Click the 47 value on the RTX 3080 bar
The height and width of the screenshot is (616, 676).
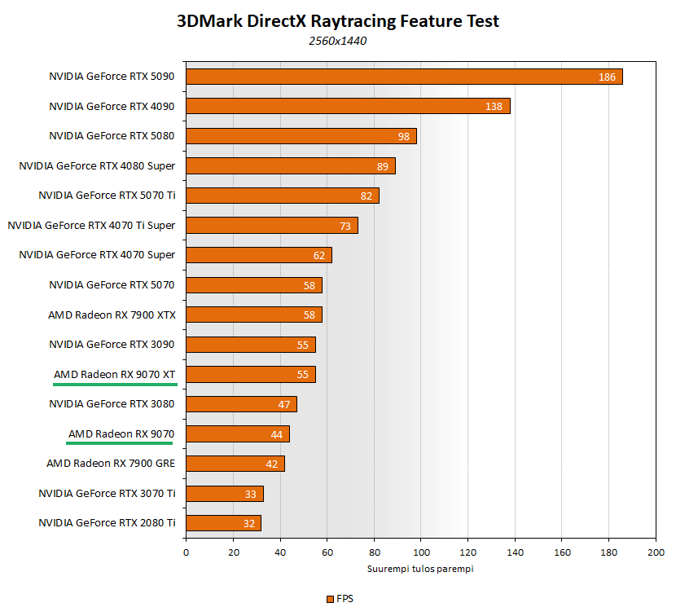coord(283,405)
